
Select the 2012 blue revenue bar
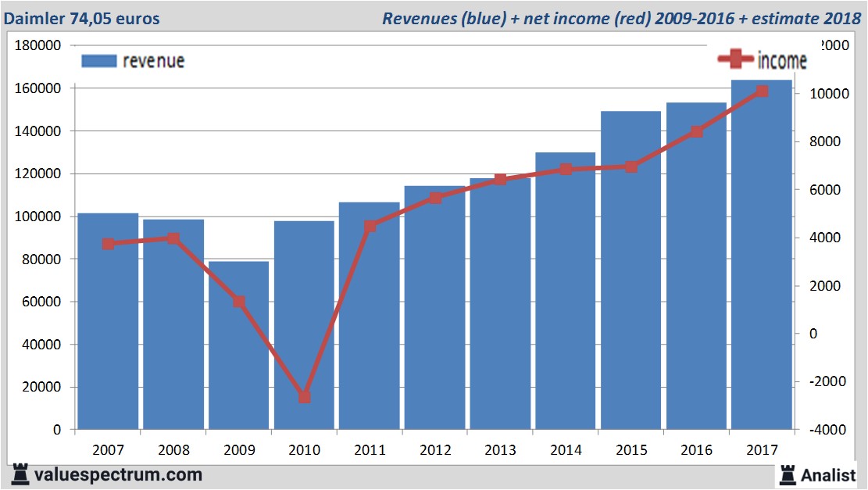tap(434, 308)
